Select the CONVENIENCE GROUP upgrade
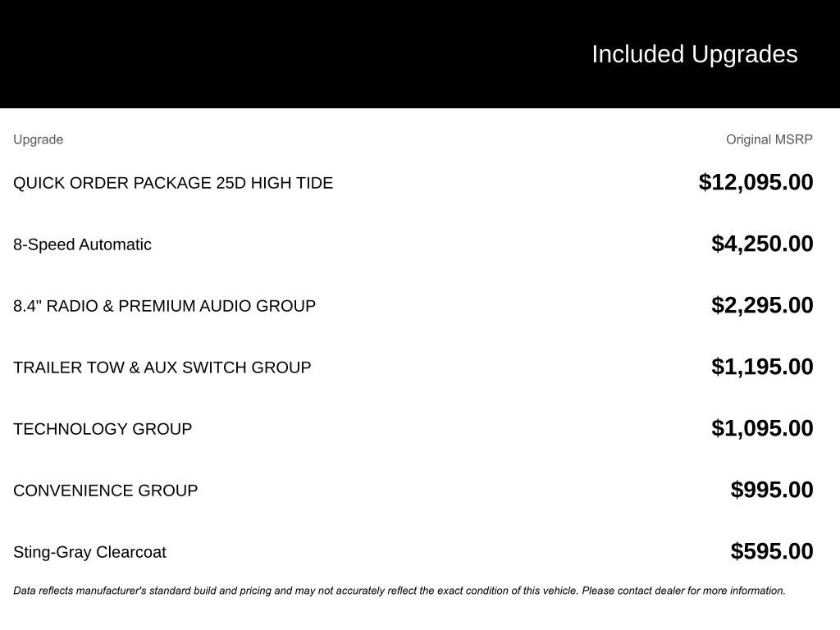 click(x=106, y=491)
